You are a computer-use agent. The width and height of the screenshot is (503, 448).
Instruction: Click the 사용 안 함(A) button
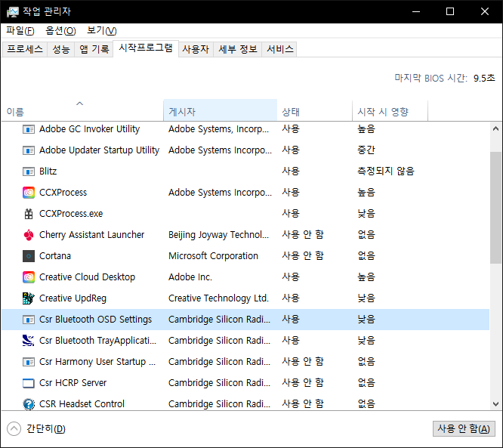click(464, 429)
